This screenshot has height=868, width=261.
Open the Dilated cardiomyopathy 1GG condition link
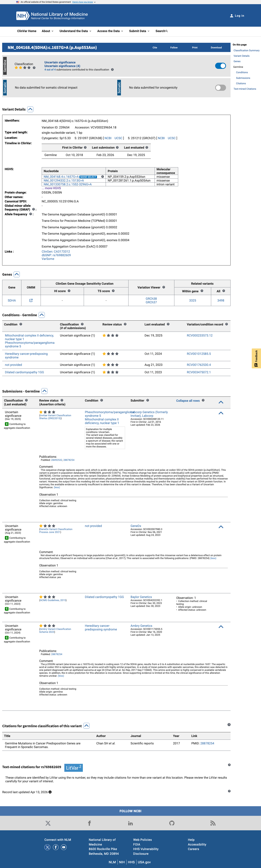coord(24,372)
